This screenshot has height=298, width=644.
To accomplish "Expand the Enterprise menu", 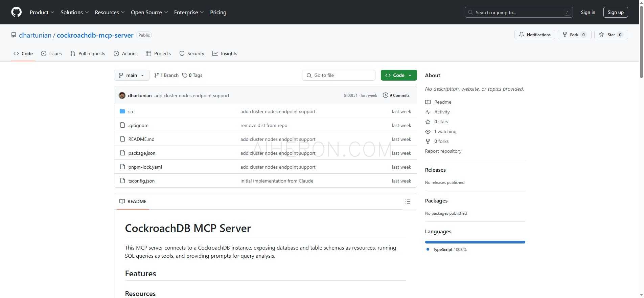I will 189,12.
